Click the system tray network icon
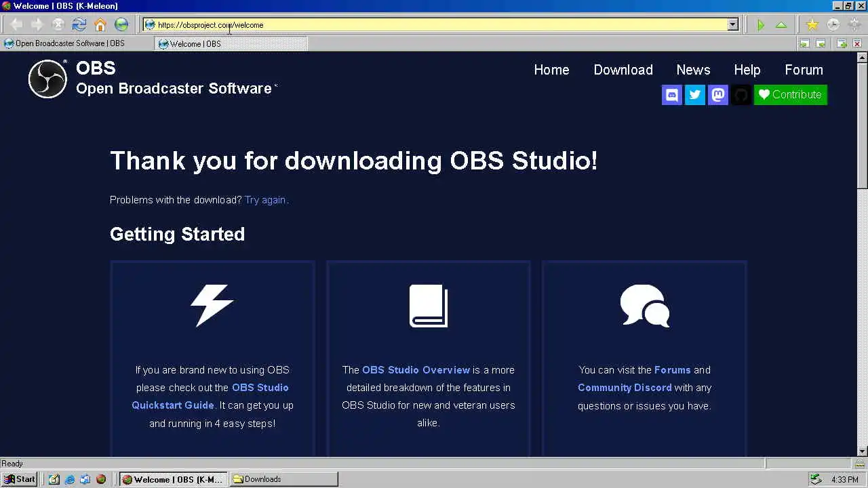868x488 pixels. pos(816,479)
